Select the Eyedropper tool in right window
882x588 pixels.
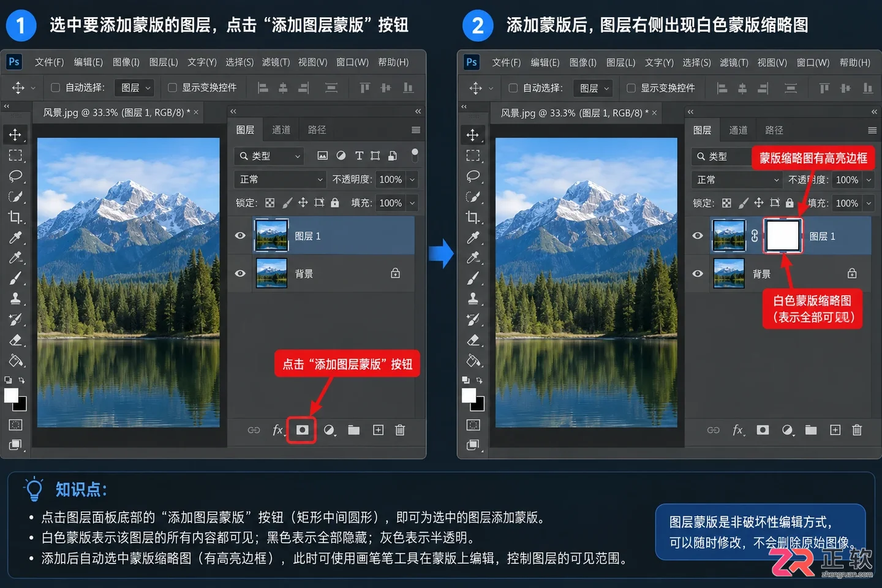pyautogui.click(x=473, y=238)
